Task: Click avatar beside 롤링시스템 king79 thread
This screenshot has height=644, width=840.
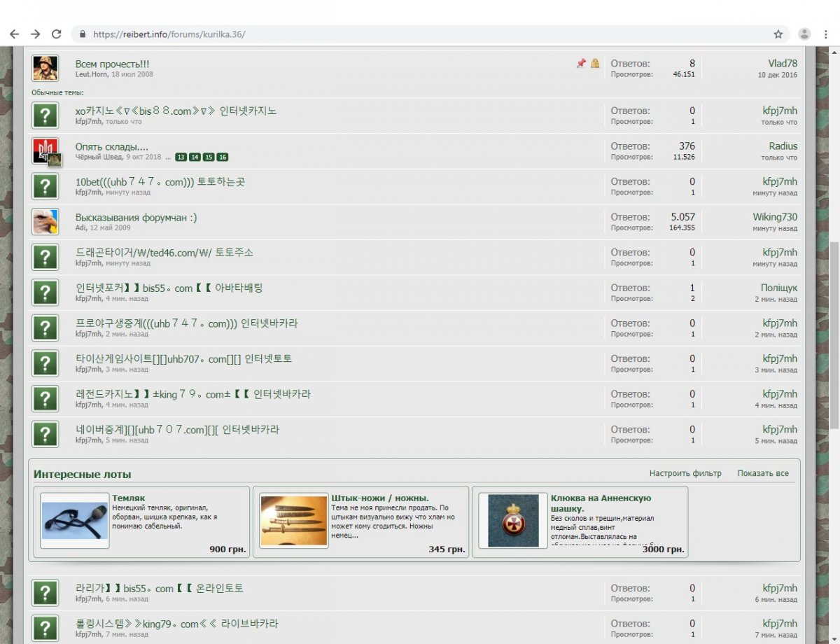Action: [45, 628]
